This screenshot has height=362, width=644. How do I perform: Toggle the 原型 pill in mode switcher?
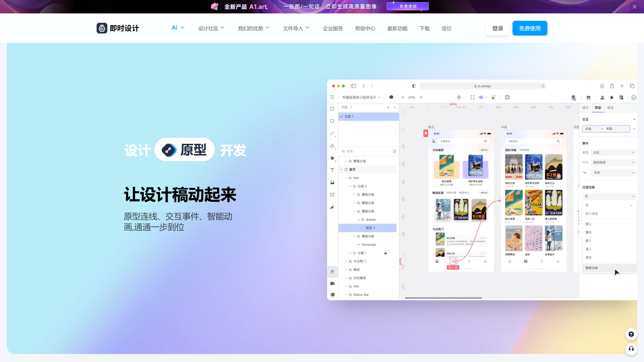click(x=184, y=150)
